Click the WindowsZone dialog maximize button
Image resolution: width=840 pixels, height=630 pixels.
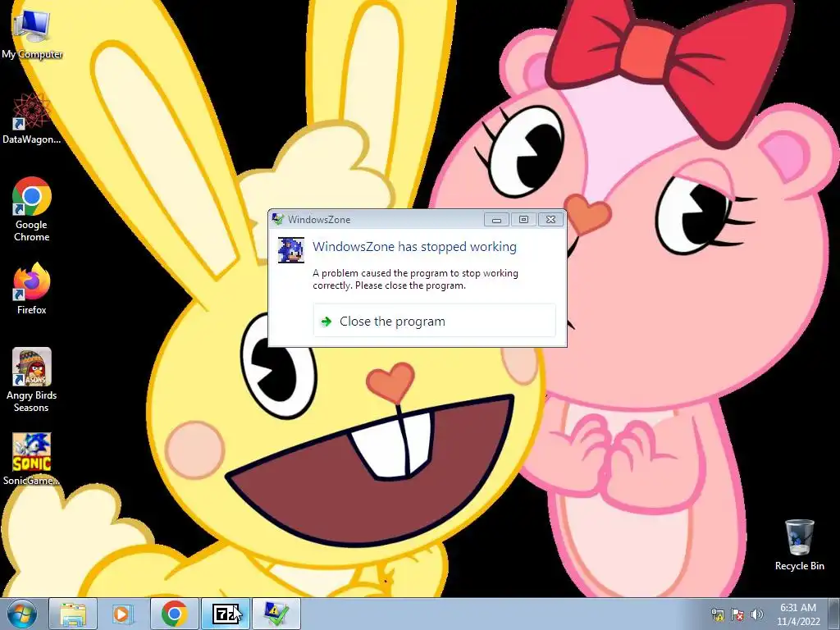523,219
